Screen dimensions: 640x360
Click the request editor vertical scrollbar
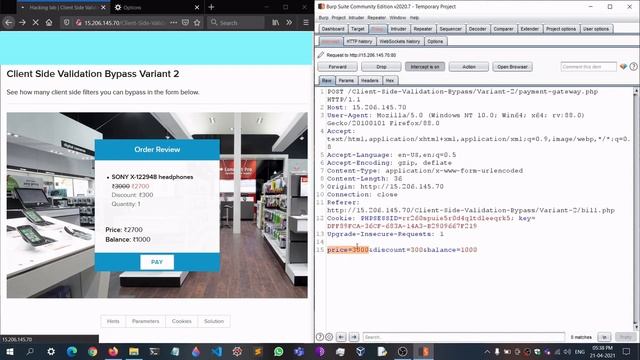(x=636, y=208)
